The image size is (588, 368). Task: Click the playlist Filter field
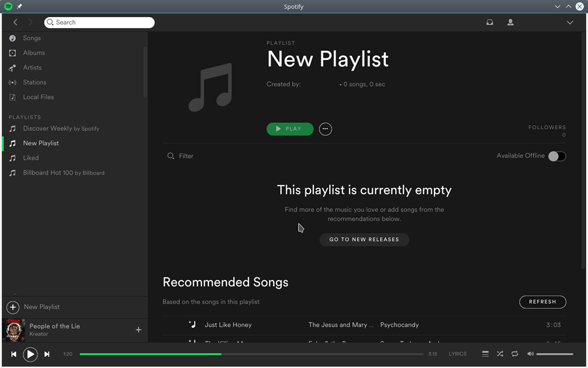click(186, 156)
